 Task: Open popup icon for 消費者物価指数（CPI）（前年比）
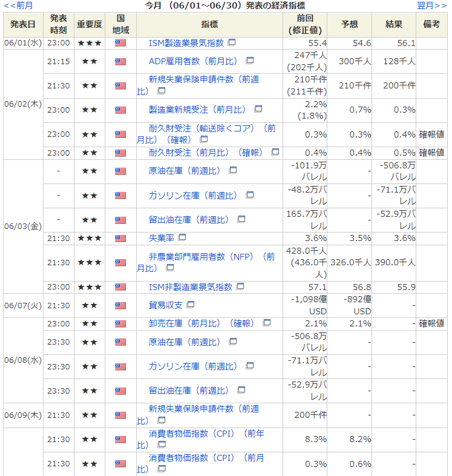[162, 445]
